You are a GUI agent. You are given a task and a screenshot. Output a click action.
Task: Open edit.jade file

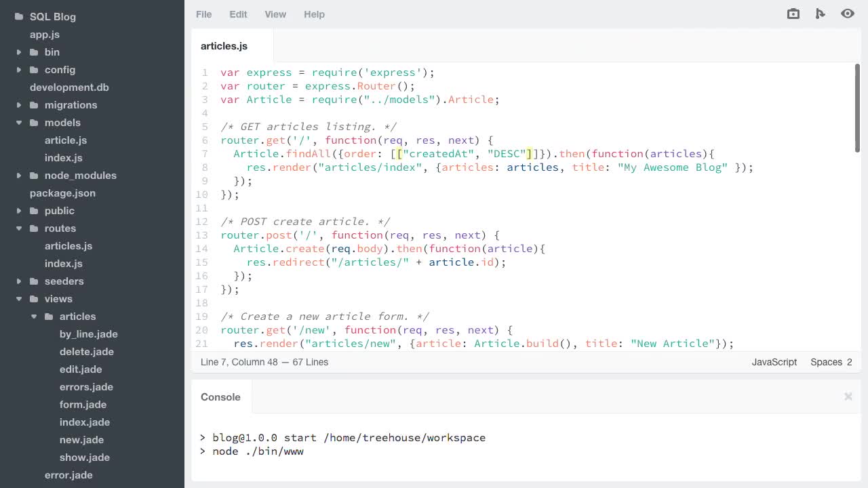pyautogui.click(x=81, y=369)
